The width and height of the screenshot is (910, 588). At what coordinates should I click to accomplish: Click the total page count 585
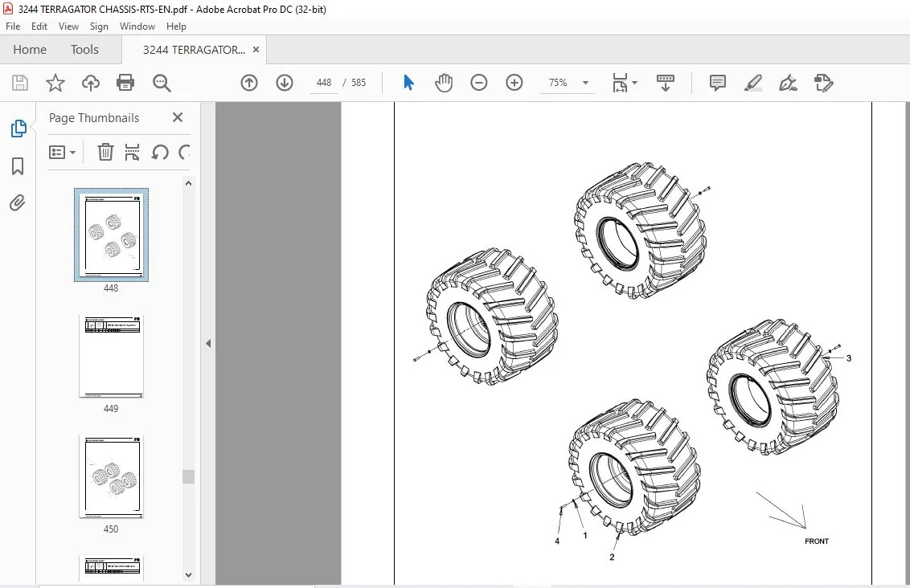[359, 83]
